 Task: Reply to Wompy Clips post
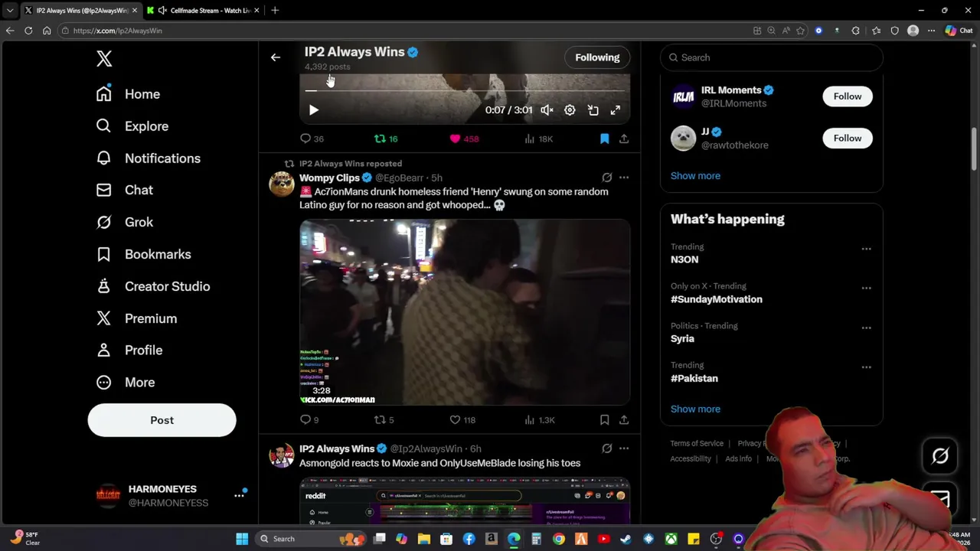point(309,419)
